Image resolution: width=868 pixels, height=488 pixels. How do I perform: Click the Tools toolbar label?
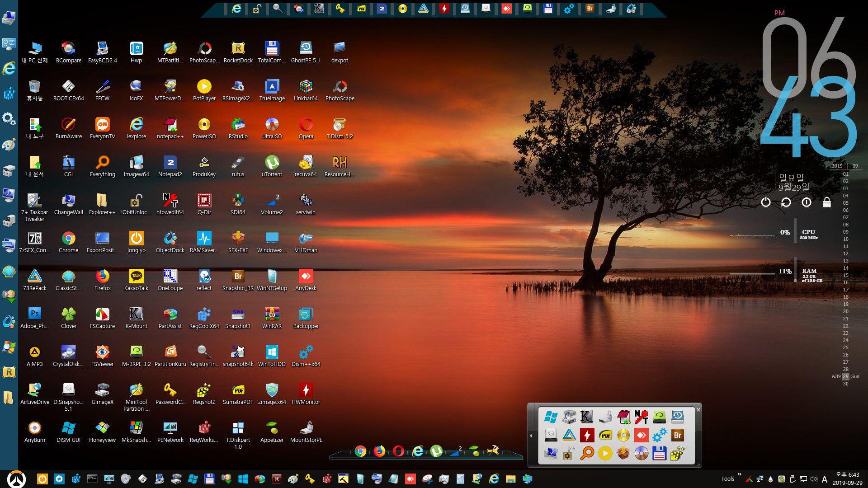tap(727, 479)
